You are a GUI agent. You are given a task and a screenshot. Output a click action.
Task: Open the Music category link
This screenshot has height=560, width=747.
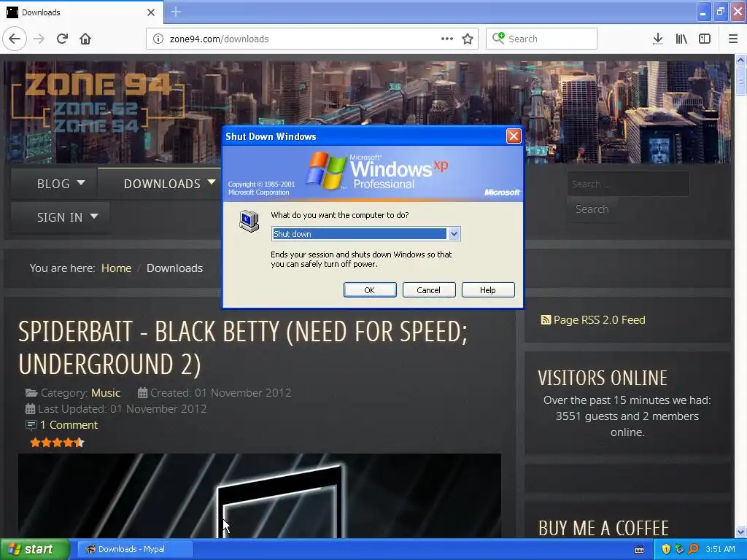pyautogui.click(x=106, y=393)
